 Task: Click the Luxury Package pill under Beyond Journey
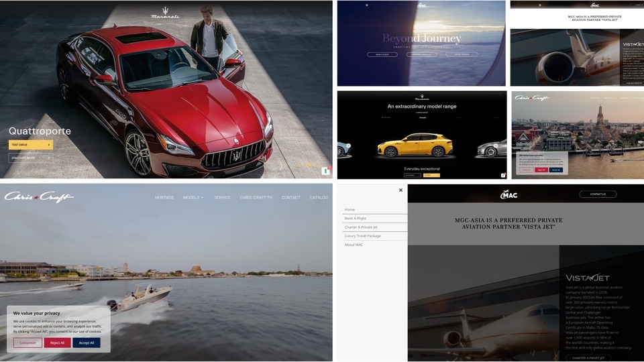coord(462,54)
